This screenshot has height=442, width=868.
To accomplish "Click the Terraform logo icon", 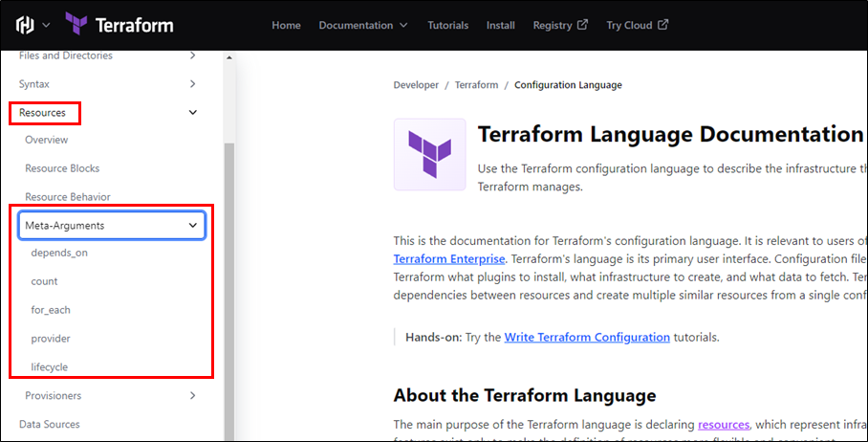I will click(x=76, y=24).
